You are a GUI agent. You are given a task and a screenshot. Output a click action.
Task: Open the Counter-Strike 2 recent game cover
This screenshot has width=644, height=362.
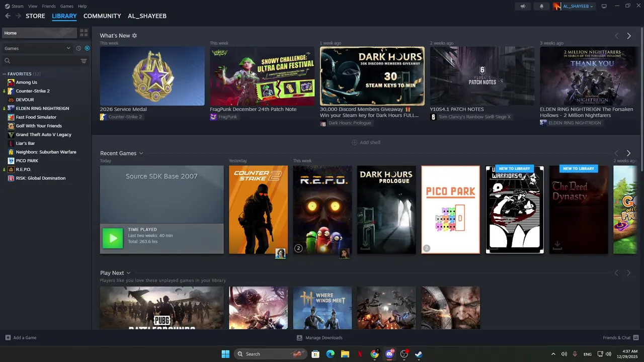pos(258,210)
